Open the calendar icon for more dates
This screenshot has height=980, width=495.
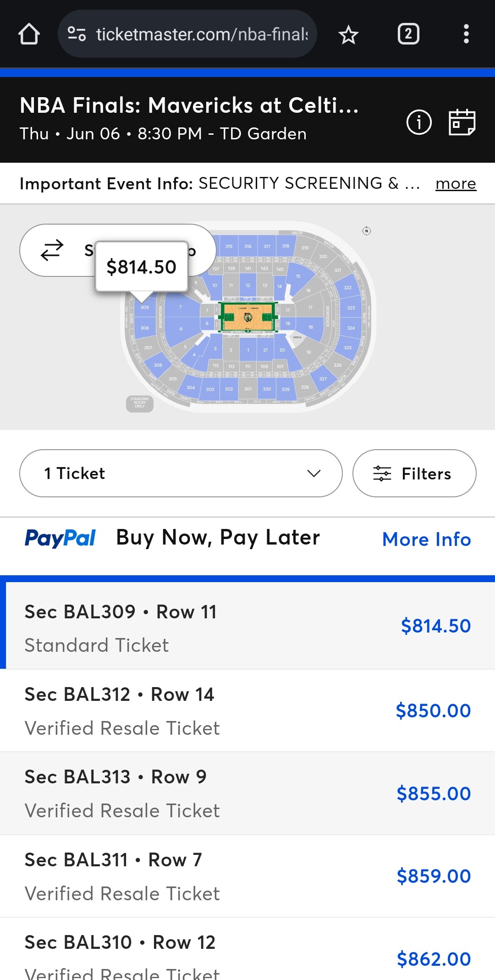click(462, 122)
